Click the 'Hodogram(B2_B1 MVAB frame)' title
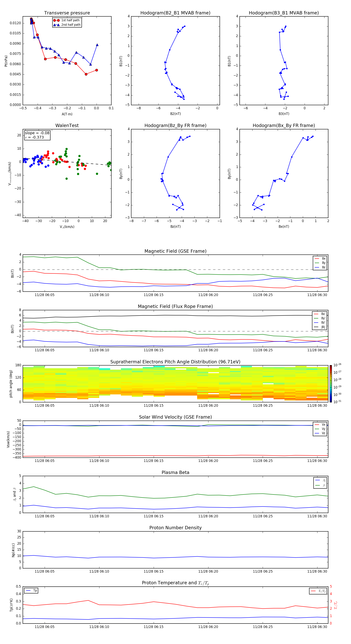This screenshot has width=351, height=644. [x=175, y=13]
